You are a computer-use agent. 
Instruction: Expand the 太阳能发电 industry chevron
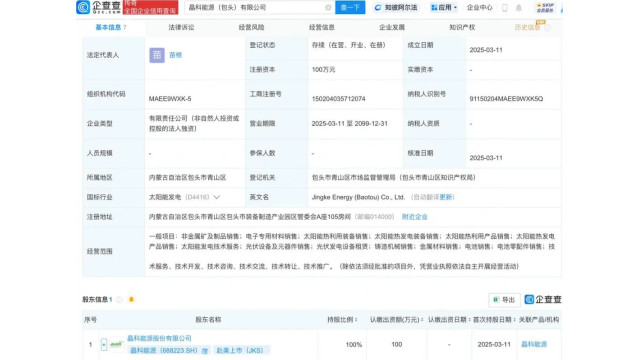(x=217, y=197)
